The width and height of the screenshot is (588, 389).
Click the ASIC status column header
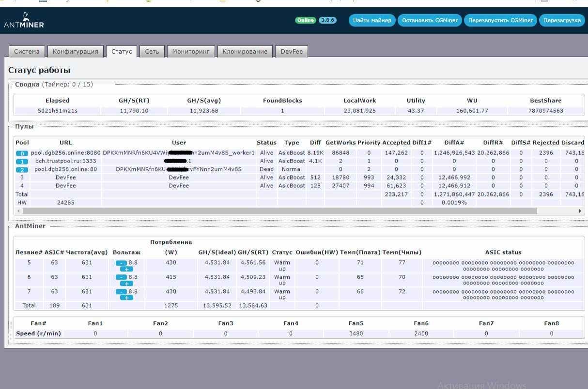[x=503, y=252]
